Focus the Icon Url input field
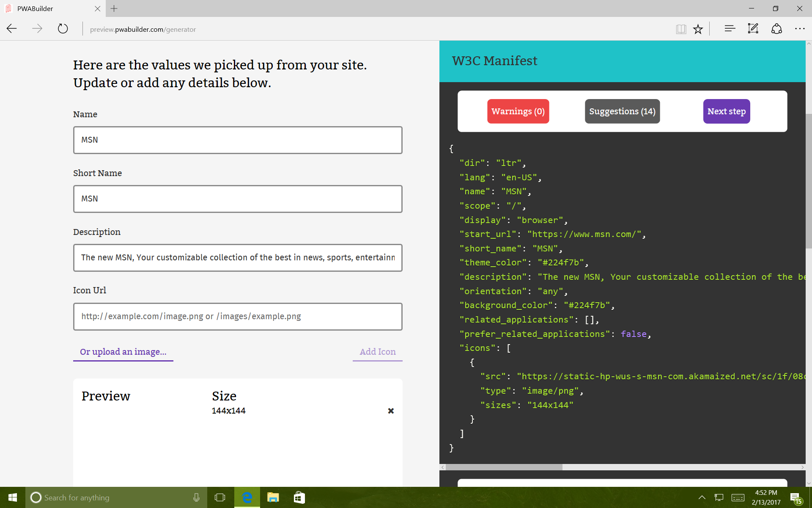 237,316
